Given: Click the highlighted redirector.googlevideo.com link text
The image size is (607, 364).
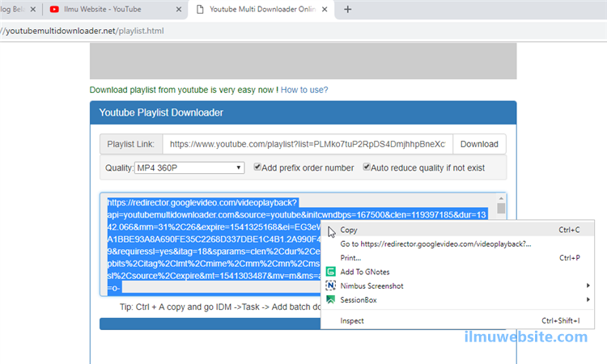Looking at the screenshot, I should [202, 203].
